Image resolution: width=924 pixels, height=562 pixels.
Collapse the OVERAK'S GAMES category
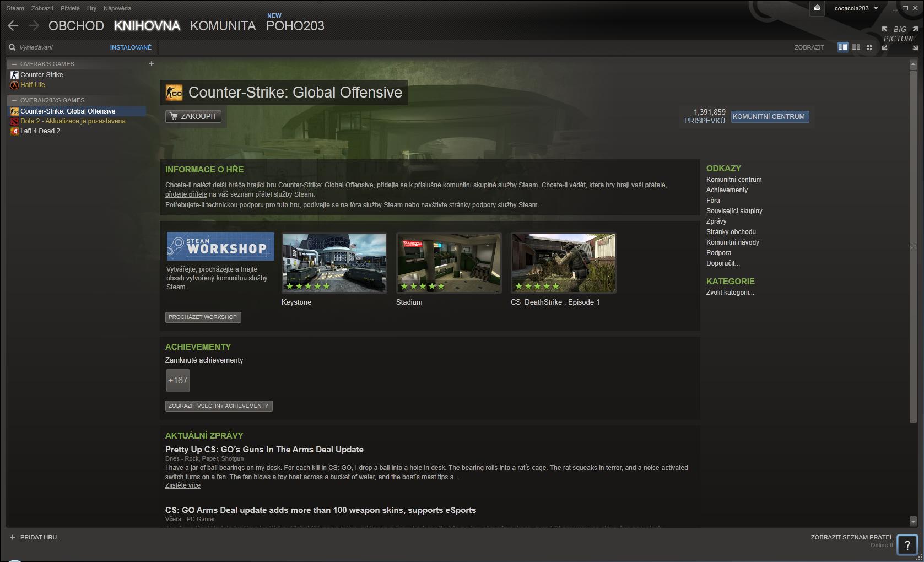(x=14, y=64)
